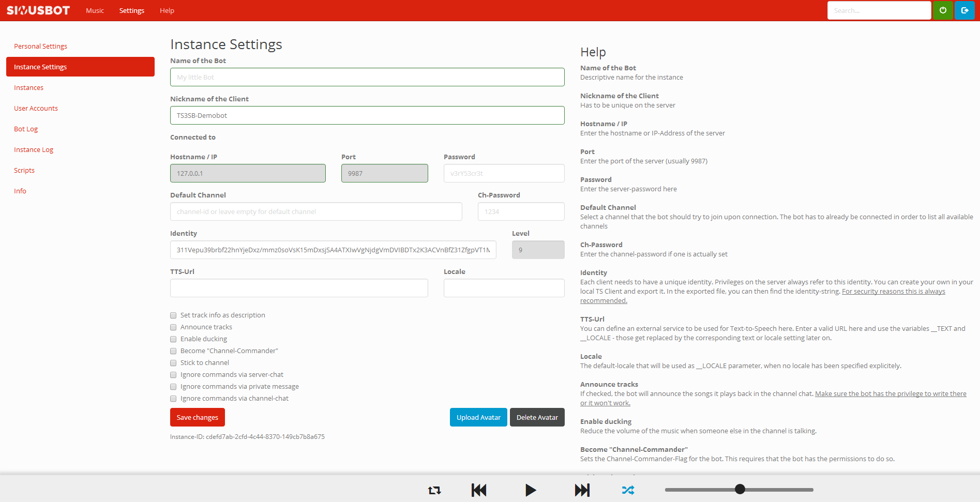Click the Delete Avatar button
Image resolution: width=980 pixels, height=502 pixels.
537,417
